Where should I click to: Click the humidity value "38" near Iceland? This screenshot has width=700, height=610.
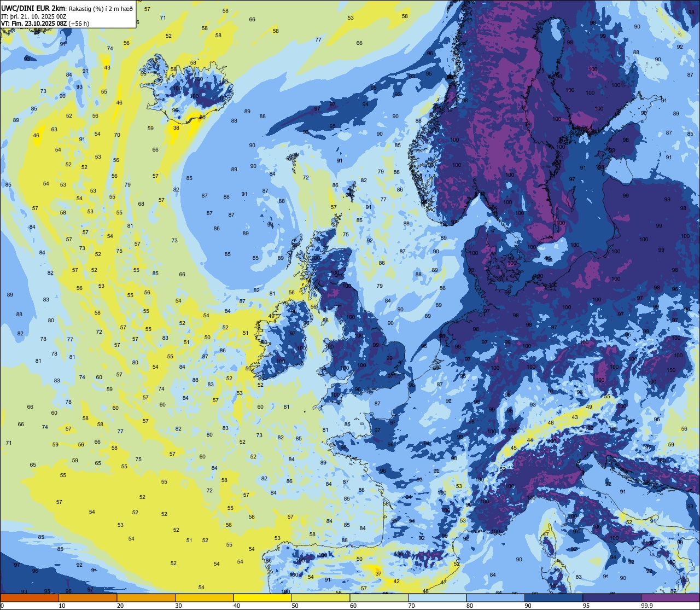tap(176, 127)
